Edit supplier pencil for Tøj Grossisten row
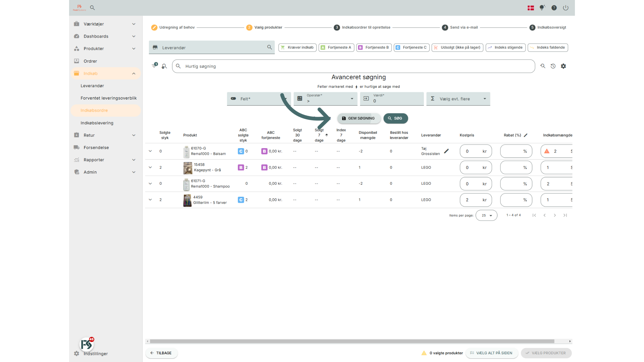Image resolution: width=644 pixels, height=362 pixels. coord(446,151)
